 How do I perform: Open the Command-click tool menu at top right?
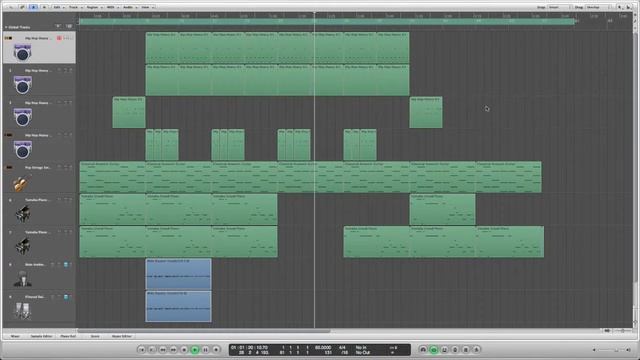coord(629,7)
